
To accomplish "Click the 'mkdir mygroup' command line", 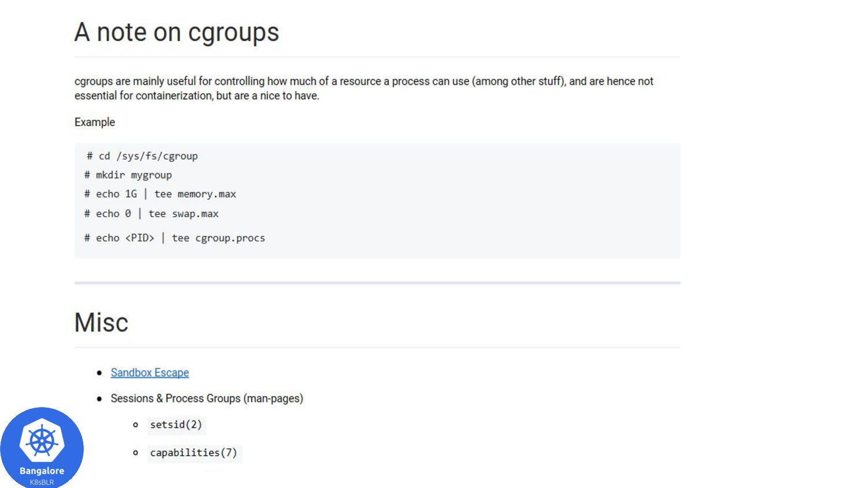I will click(x=128, y=175).
